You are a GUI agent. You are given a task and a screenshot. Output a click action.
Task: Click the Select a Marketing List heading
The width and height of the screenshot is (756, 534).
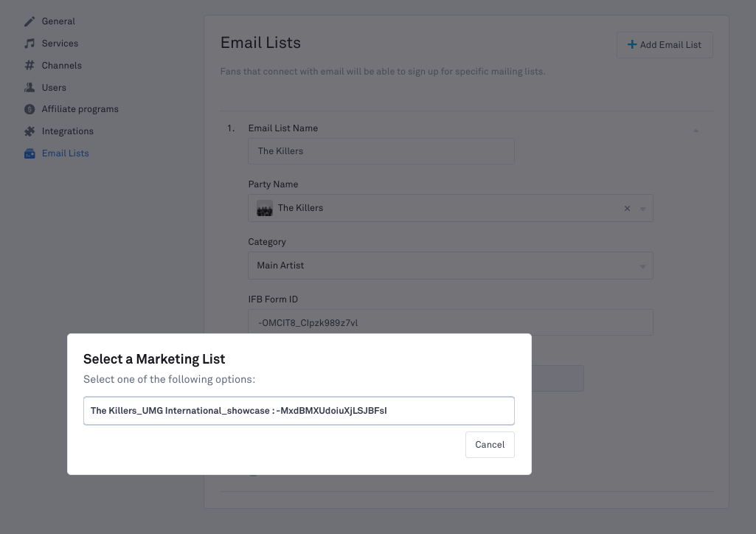[x=154, y=359]
